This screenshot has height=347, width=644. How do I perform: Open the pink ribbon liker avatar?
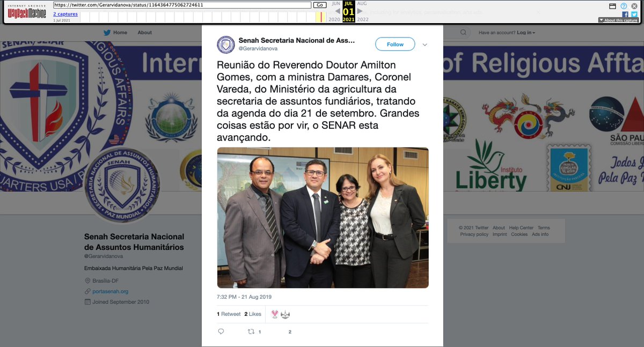pos(275,314)
